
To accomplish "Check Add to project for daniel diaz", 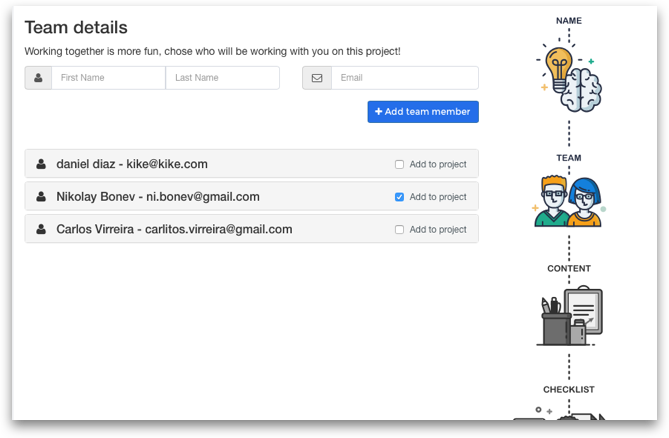I will coord(399,164).
